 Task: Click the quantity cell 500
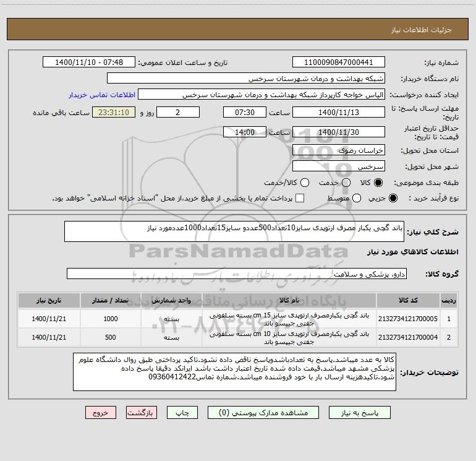click(x=111, y=337)
